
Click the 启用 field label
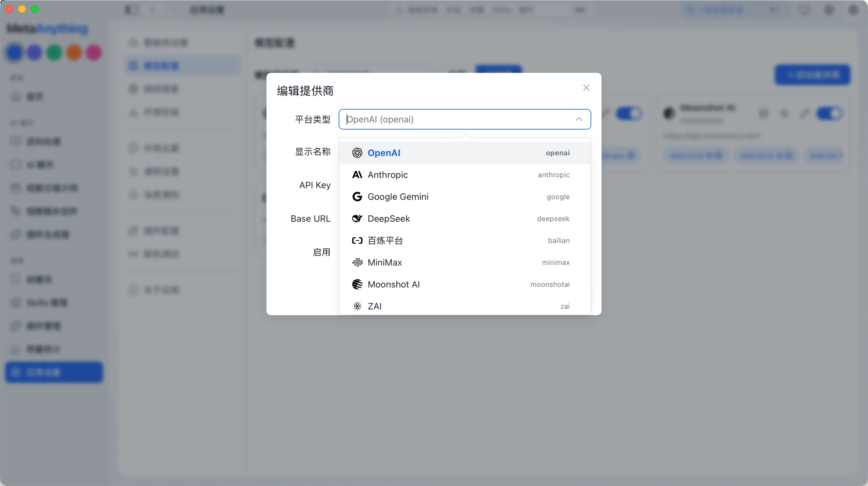click(321, 252)
